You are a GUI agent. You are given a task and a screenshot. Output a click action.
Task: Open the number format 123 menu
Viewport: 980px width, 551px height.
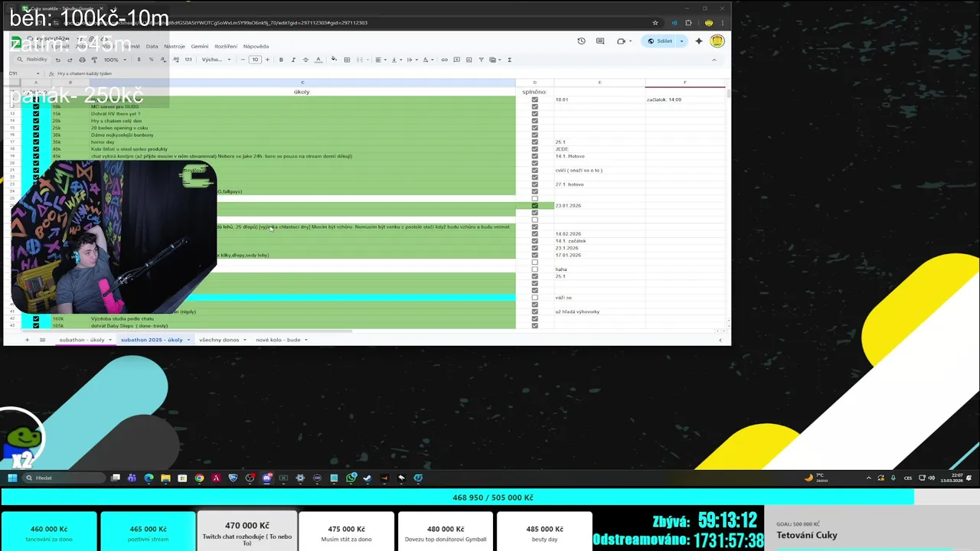click(x=188, y=60)
